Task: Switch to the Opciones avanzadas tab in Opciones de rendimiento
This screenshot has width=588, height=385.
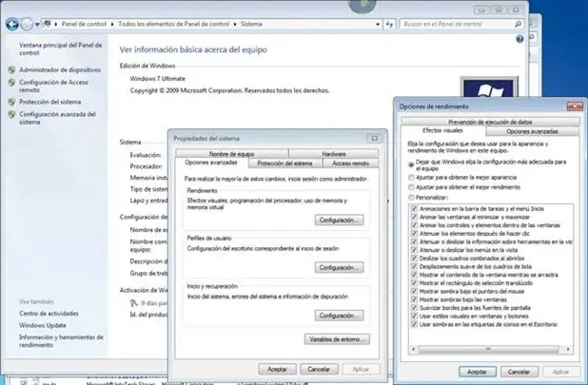Action: pos(532,131)
